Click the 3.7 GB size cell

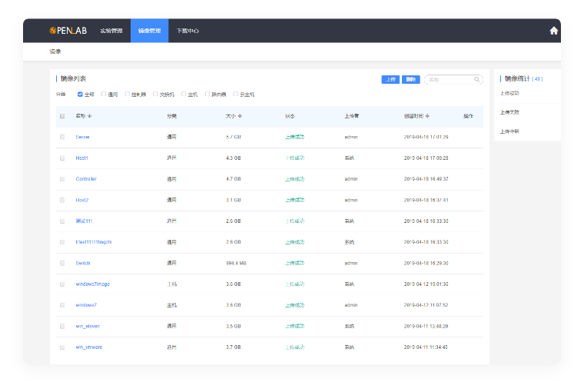[x=234, y=347]
